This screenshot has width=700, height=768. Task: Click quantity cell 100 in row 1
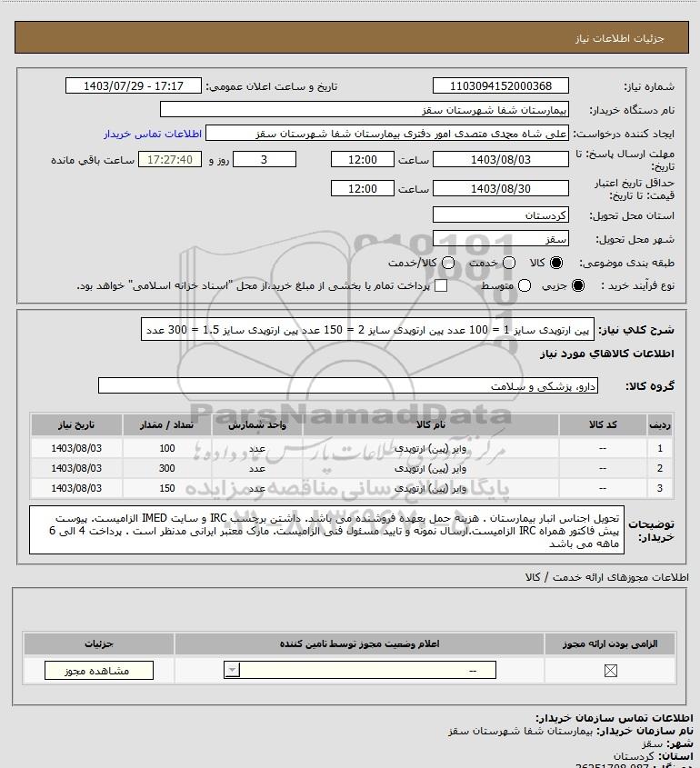(167, 448)
